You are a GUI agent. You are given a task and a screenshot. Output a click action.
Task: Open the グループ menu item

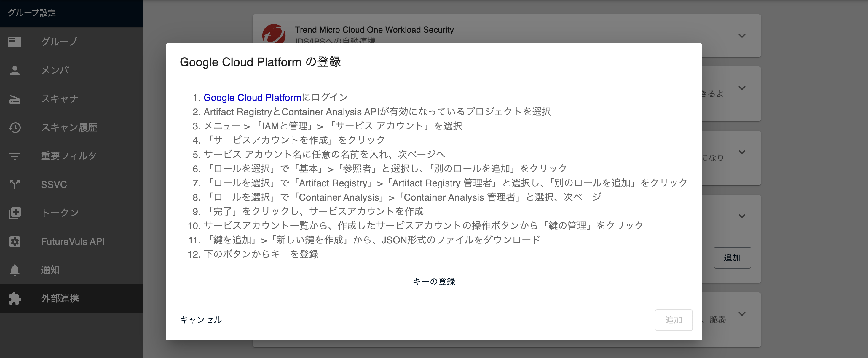coord(71,42)
